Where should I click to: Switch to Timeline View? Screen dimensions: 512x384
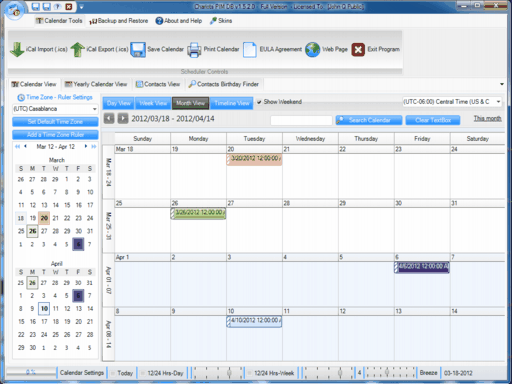232,103
